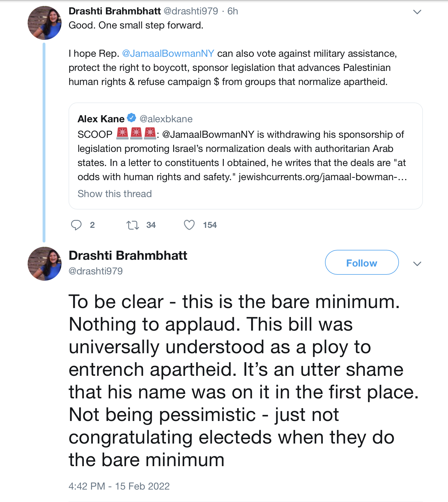The image size is (448, 502).
Task: Click the retweet arrows icon
Action: (x=133, y=225)
